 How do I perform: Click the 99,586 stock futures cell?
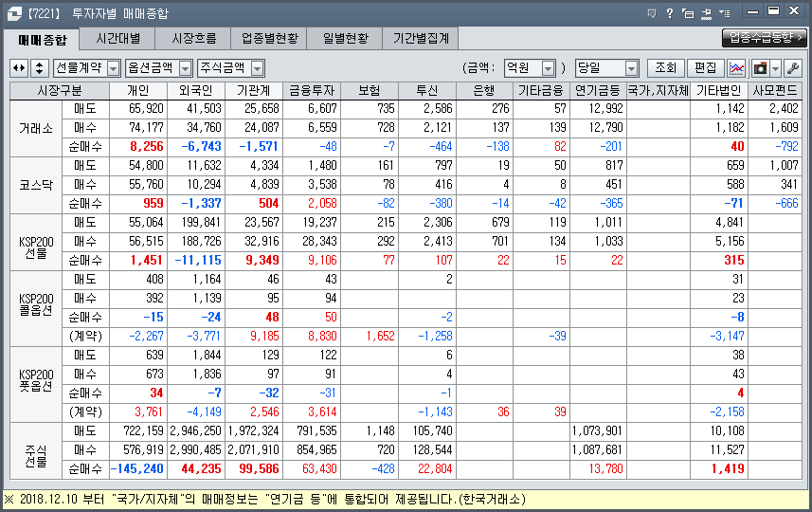tap(254, 469)
